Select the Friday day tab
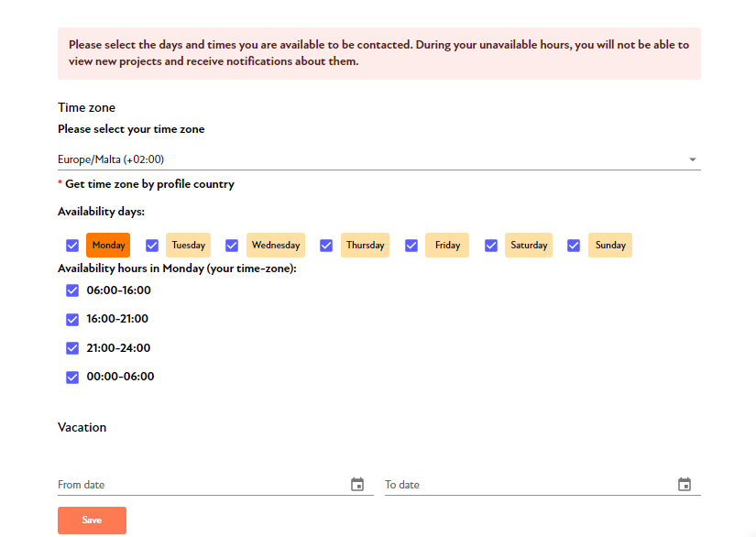 pyautogui.click(x=447, y=245)
